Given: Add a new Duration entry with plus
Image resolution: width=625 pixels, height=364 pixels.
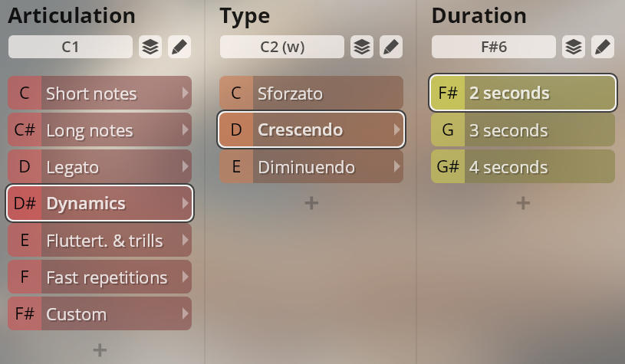Looking at the screenshot, I should pos(523,203).
